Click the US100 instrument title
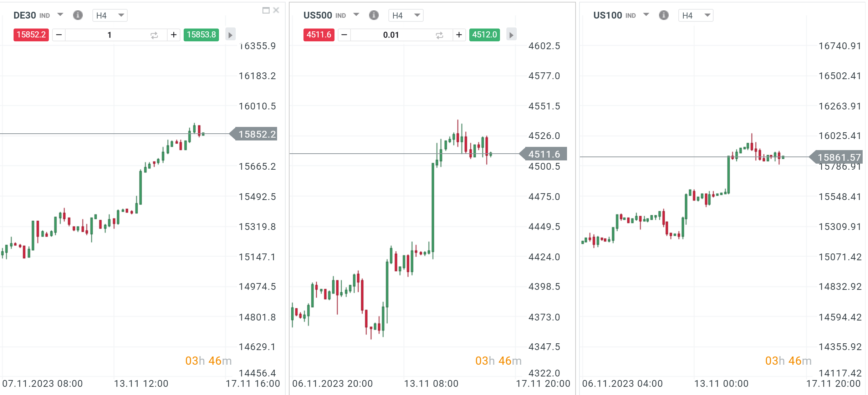 607,15
